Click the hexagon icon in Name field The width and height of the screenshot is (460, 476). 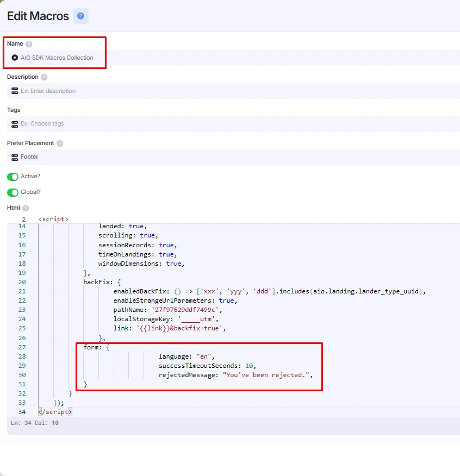(x=15, y=58)
